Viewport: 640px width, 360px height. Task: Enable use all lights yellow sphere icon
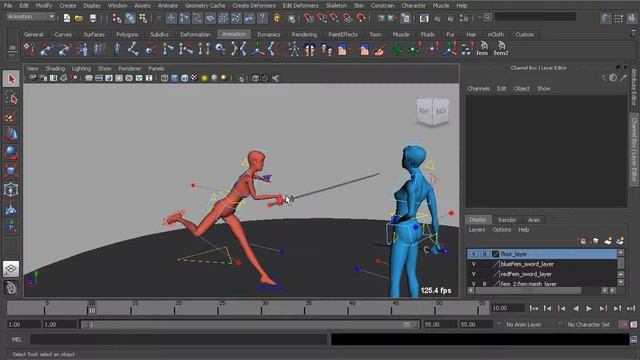click(204, 78)
